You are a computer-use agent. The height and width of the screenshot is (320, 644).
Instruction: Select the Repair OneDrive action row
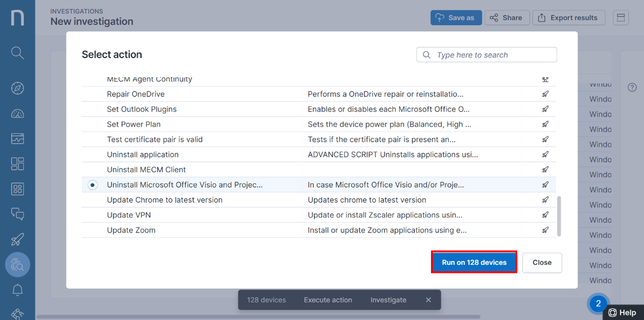point(319,94)
